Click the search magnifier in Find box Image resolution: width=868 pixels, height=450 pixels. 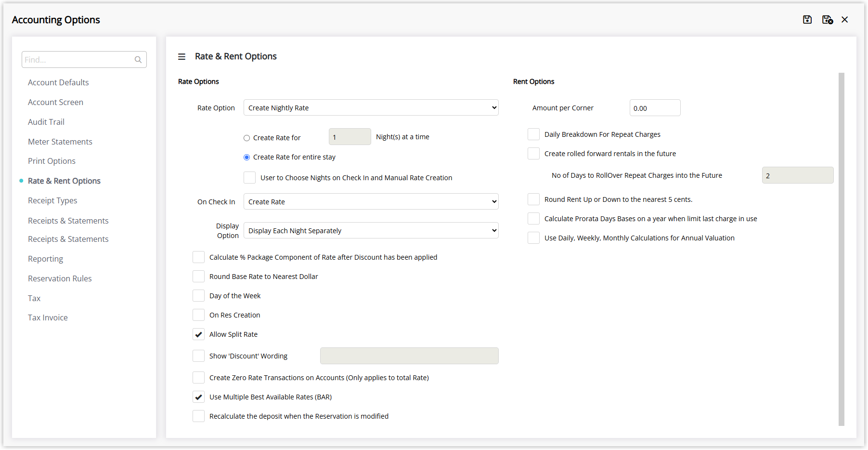[x=138, y=60]
